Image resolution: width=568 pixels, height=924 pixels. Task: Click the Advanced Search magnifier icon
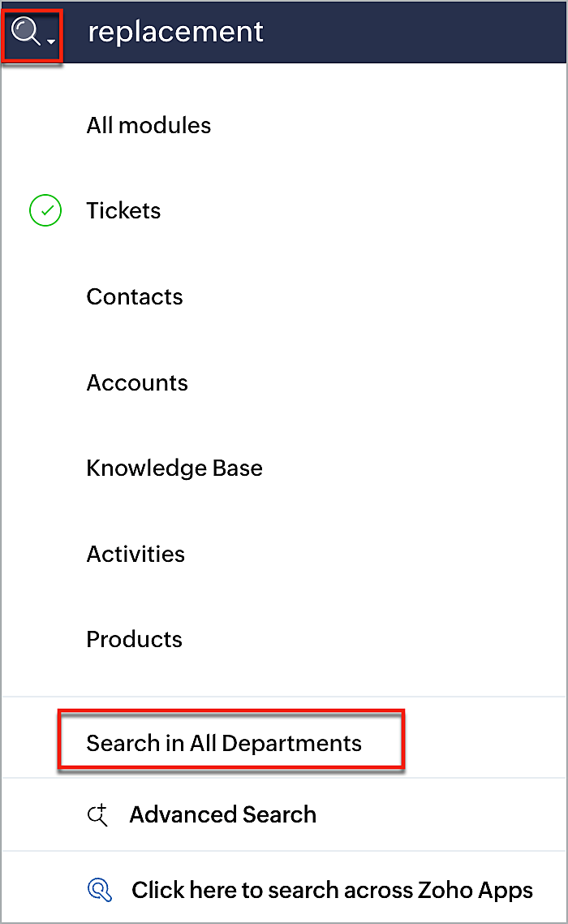[x=98, y=814]
